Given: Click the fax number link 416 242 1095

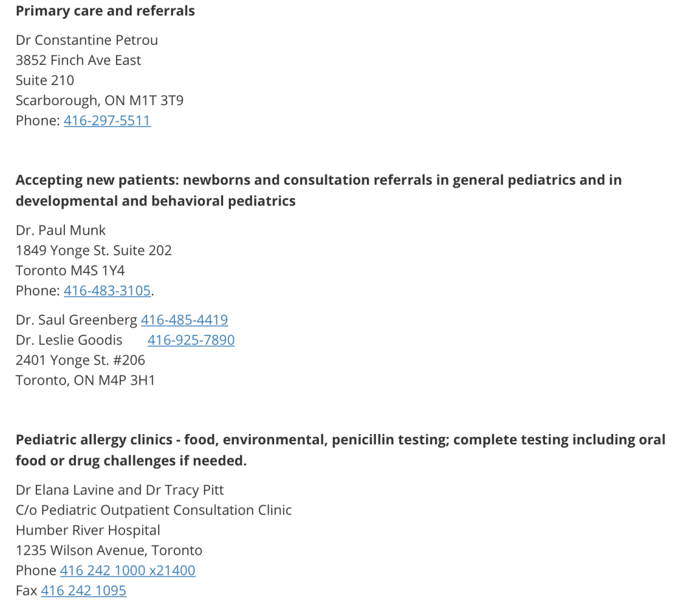Looking at the screenshot, I should pyautogui.click(x=84, y=591).
